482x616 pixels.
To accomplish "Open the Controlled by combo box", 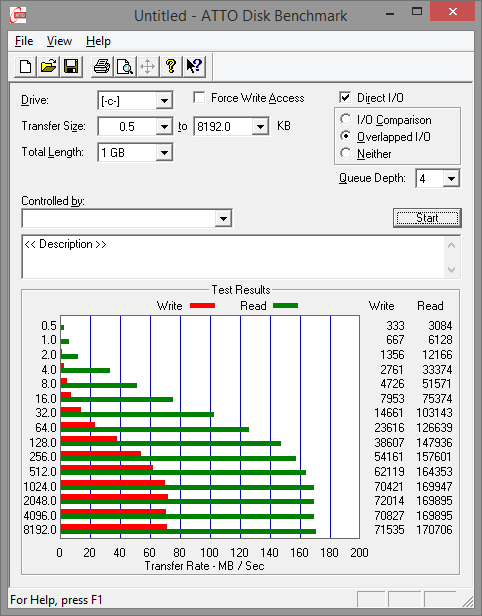I will [127, 218].
